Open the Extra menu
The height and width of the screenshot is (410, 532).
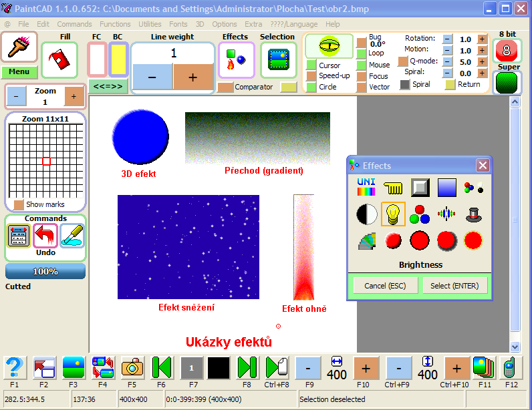pyautogui.click(x=253, y=24)
